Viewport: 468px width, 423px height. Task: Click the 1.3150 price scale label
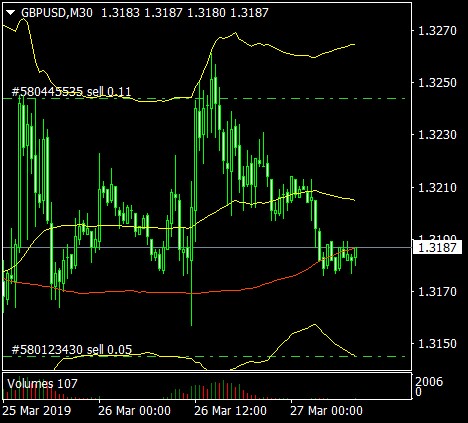[437, 344]
